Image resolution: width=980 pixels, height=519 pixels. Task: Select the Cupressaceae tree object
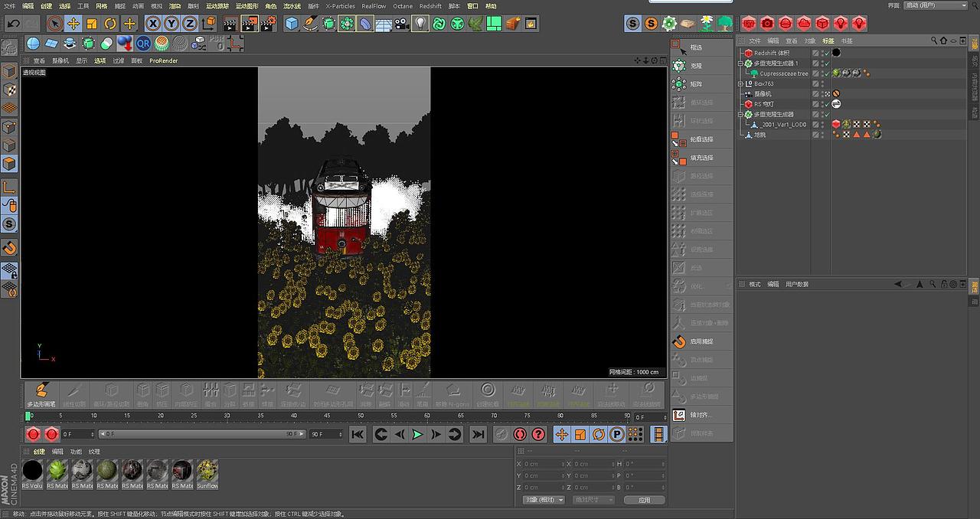click(784, 73)
